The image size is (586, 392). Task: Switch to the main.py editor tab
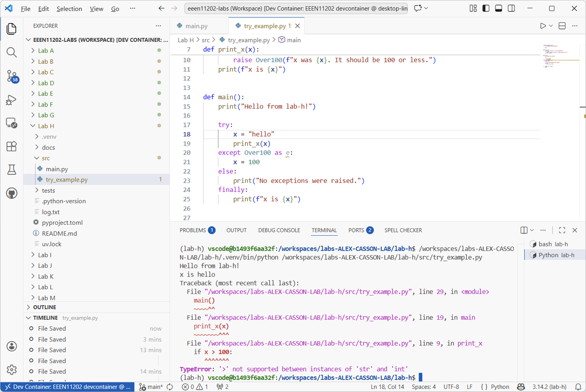coord(196,26)
